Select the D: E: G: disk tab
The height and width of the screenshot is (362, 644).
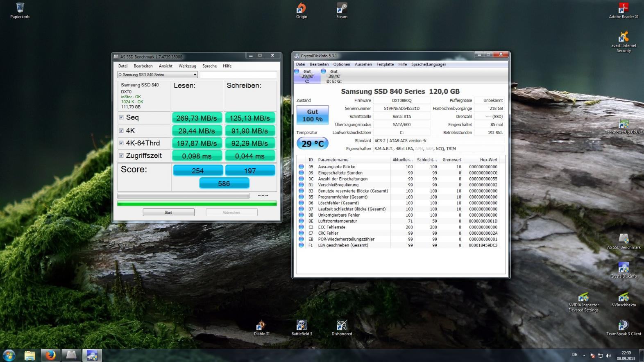(333, 76)
